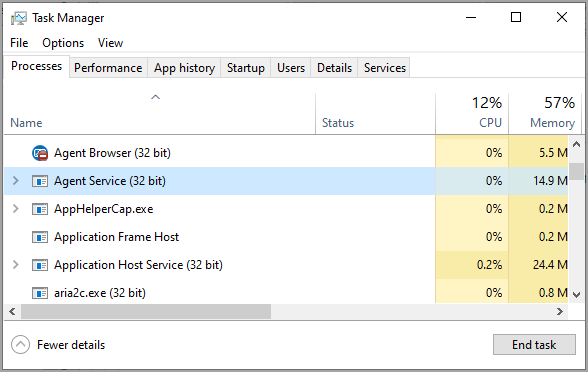Close the Task Manager window
This screenshot has height=372, width=588.
(562, 17)
